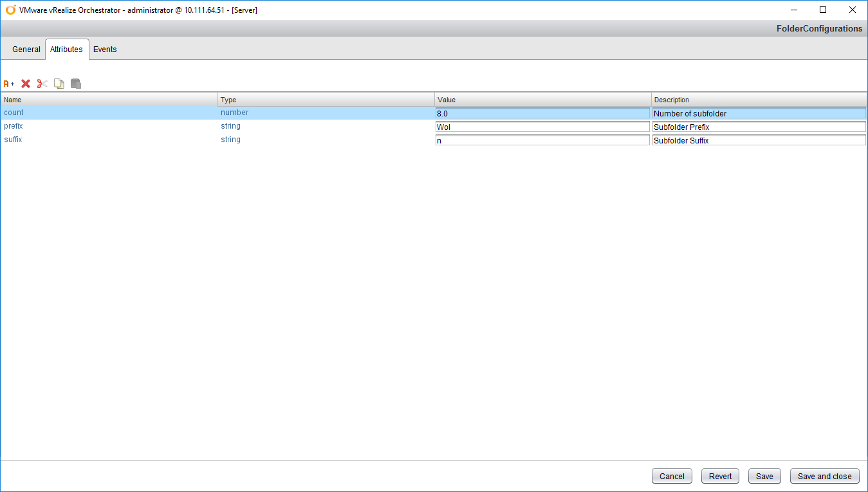Select the Attributes tab

(66, 50)
